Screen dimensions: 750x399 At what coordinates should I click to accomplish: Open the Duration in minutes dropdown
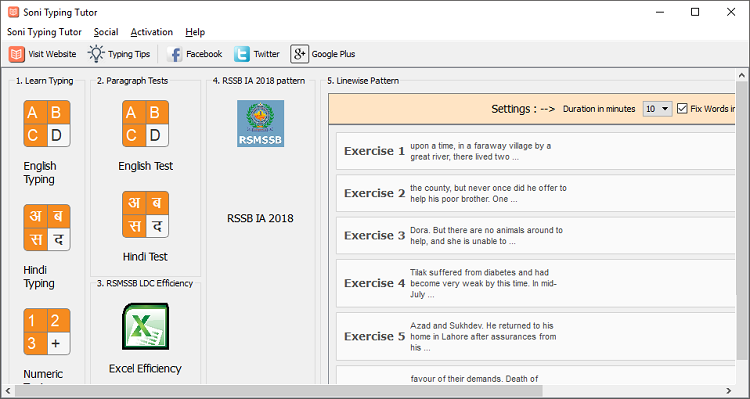click(x=658, y=109)
